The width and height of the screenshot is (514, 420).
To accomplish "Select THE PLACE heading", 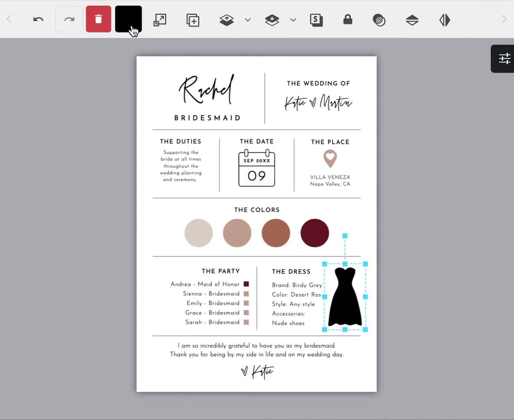I will coord(330,142).
